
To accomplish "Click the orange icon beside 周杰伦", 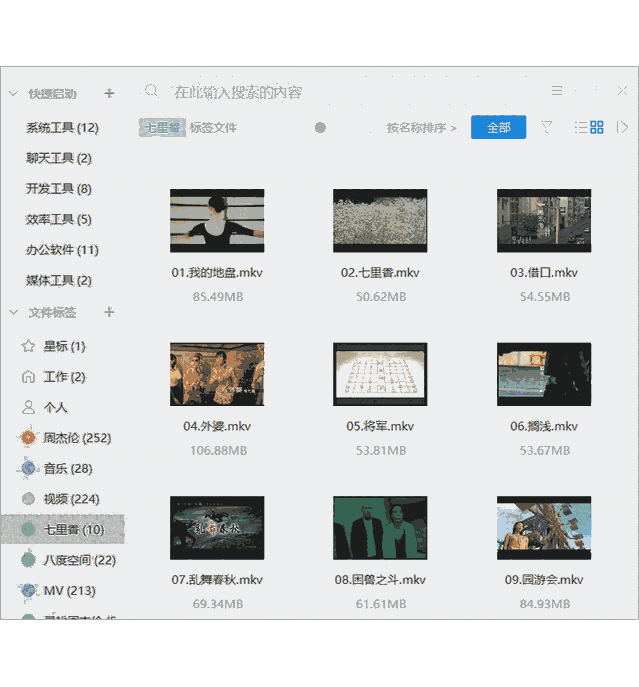I will point(28,438).
